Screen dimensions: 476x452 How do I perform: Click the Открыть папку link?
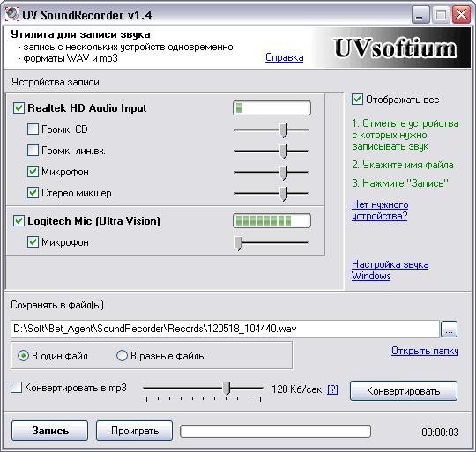425,351
